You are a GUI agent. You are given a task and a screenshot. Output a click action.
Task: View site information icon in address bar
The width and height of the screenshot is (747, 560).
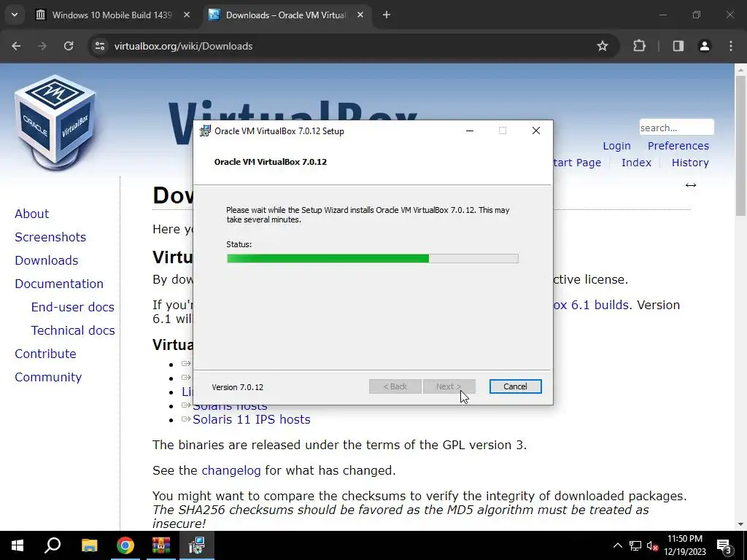click(x=99, y=46)
